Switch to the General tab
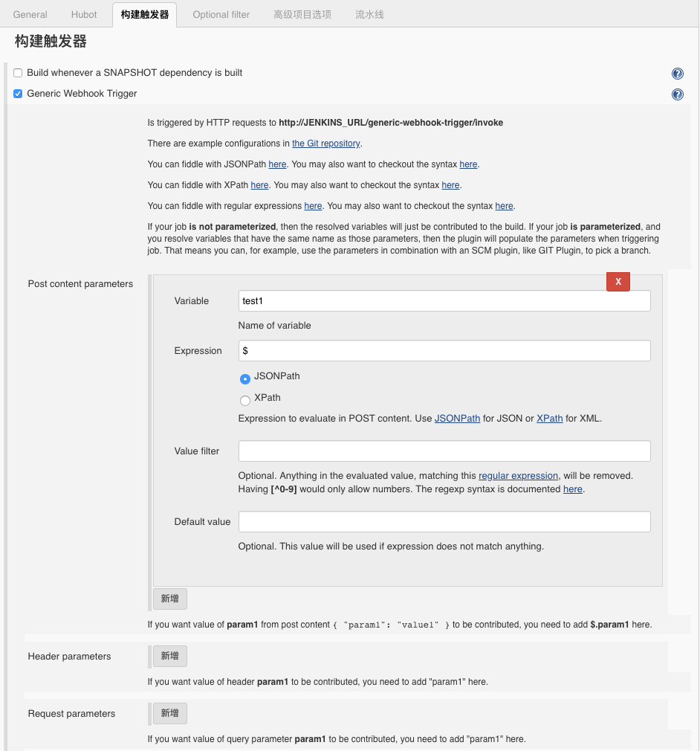The width and height of the screenshot is (700, 751). point(30,14)
